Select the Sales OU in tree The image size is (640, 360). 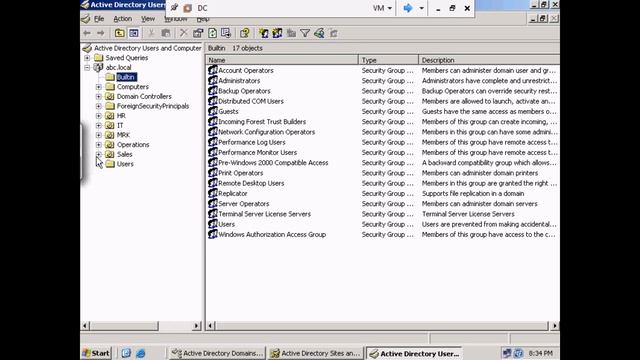[x=124, y=154]
